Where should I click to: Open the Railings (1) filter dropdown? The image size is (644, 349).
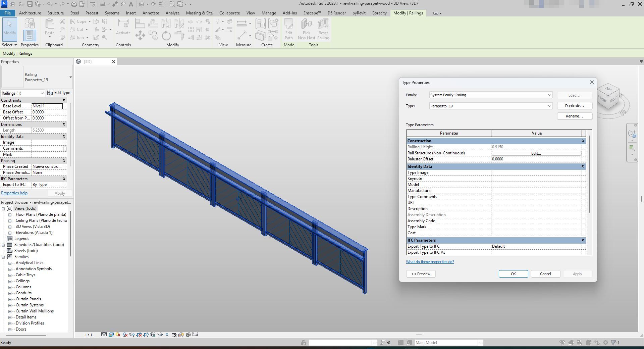point(22,93)
